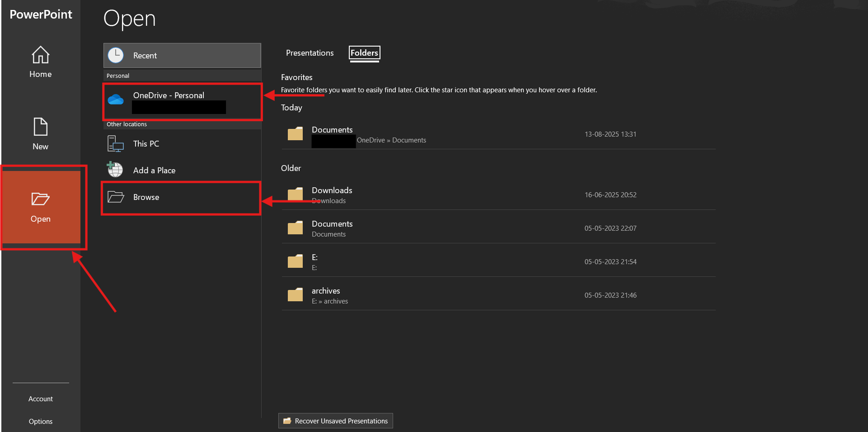This screenshot has width=868, height=432.
Task: Open Documents folder name under Older
Action: click(332, 224)
